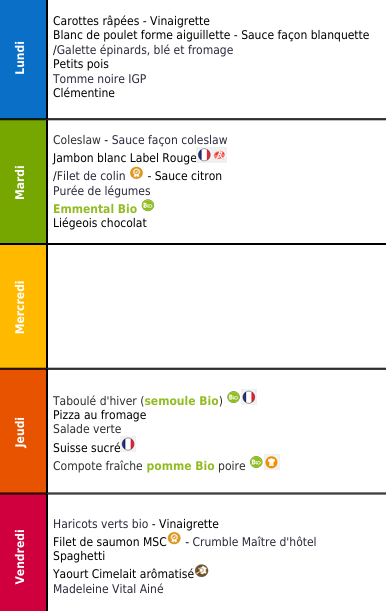The image size is (386, 611).
Task: Click the French flag icon after semoule Bio
Action: (249, 397)
